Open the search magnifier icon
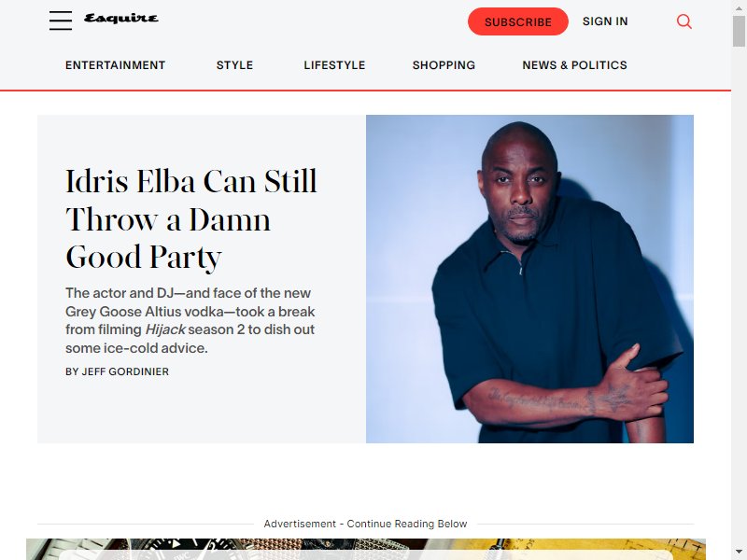Image resolution: width=747 pixels, height=560 pixels. pyautogui.click(x=684, y=21)
